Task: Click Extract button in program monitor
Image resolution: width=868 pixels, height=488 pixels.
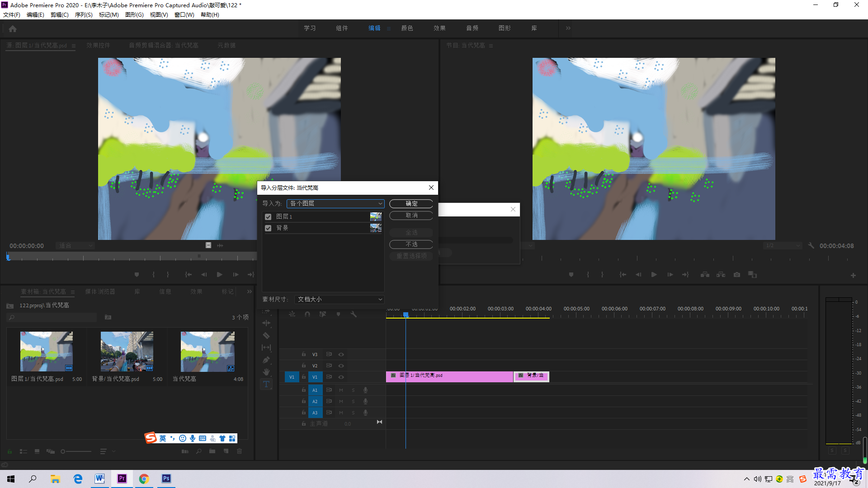Action: [721, 275]
